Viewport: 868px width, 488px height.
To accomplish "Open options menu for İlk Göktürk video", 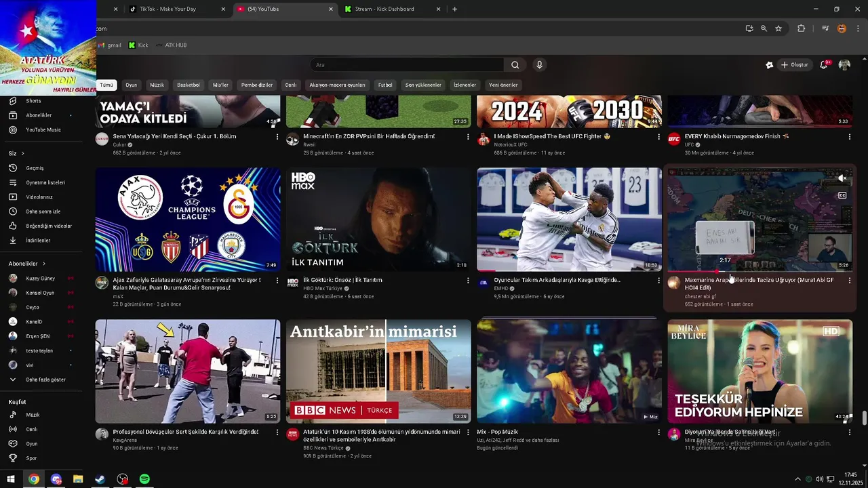I will [468, 281].
